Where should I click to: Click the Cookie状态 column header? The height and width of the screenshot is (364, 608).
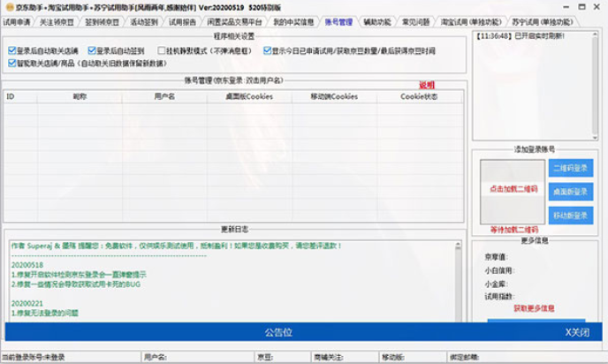point(419,96)
